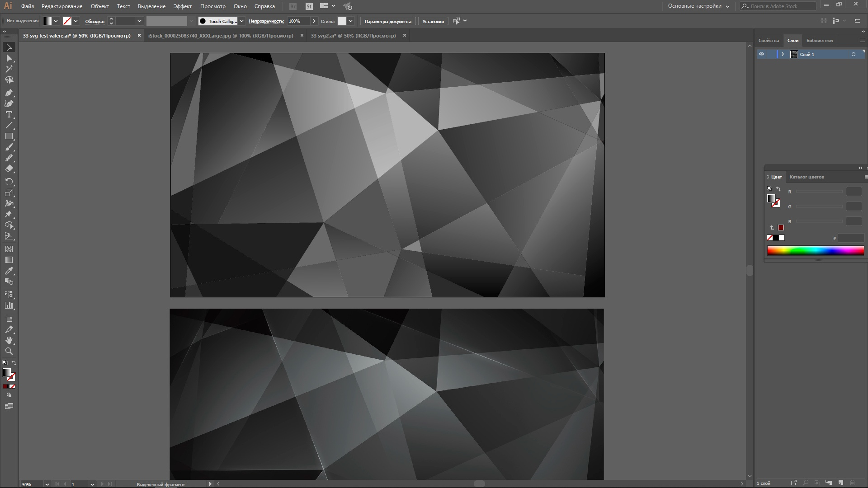Open the stroke color dropdown in control bar
The width and height of the screenshot is (868, 488).
coord(76,21)
